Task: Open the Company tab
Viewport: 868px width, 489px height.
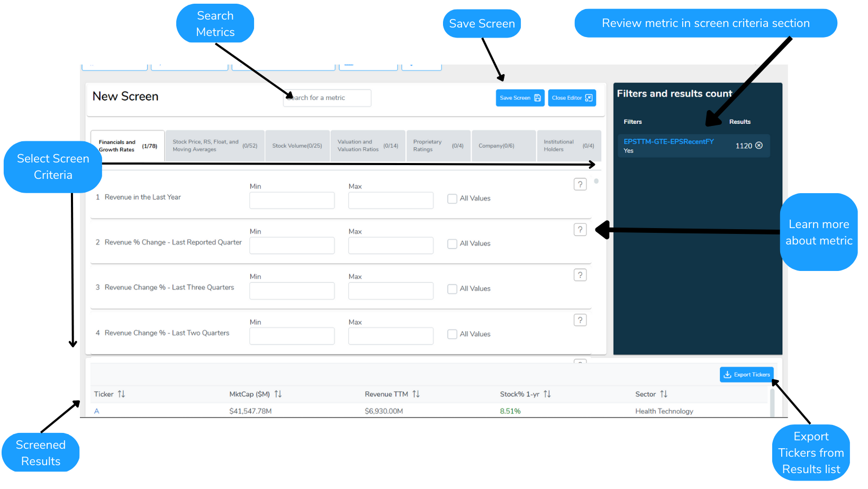Action: (x=503, y=146)
